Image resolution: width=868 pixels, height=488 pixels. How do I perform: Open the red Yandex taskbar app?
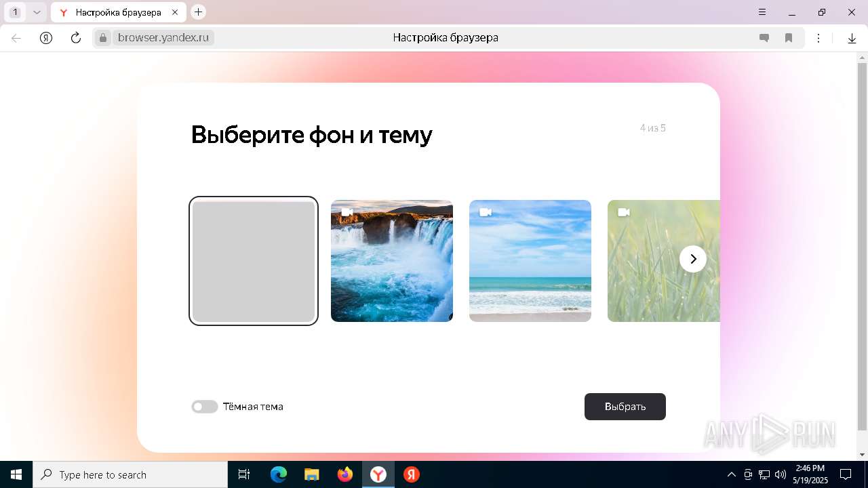[x=412, y=474]
